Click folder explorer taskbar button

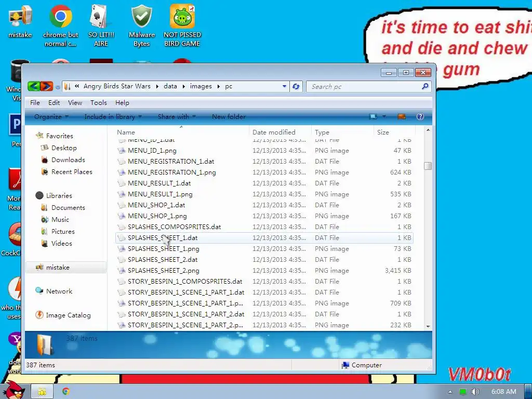pos(42,392)
